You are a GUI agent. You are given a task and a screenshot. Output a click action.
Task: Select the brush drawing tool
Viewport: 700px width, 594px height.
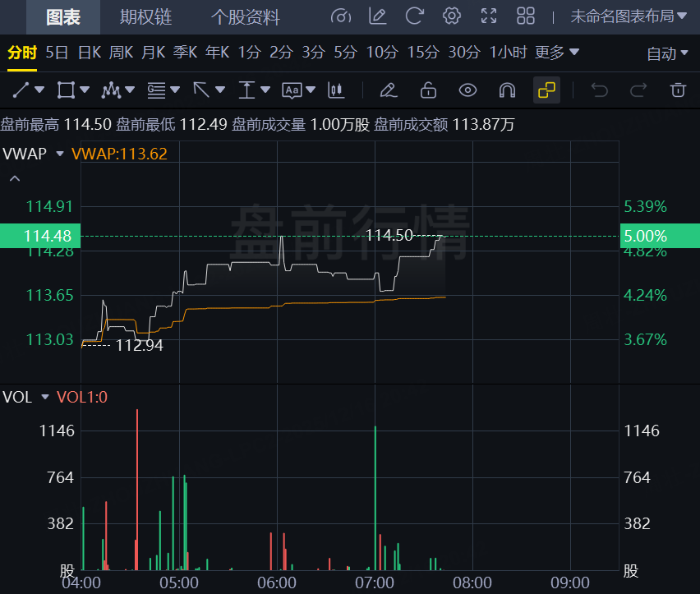point(389,90)
